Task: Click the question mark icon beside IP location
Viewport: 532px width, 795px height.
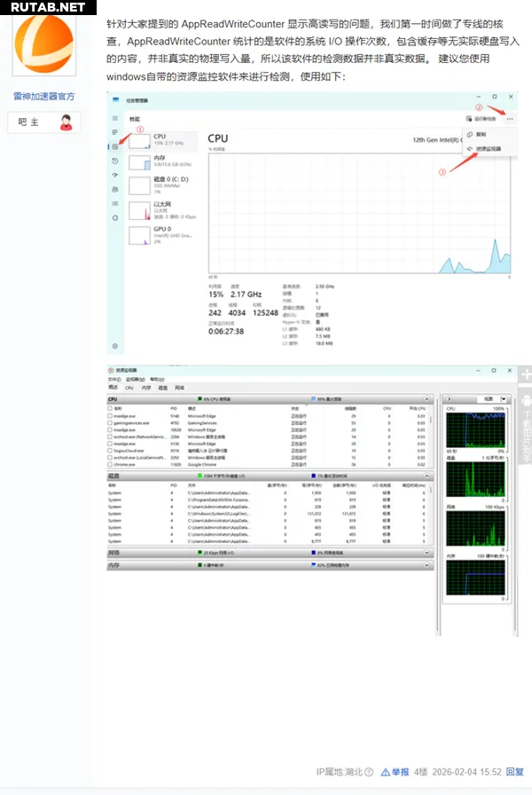Action: [x=369, y=772]
